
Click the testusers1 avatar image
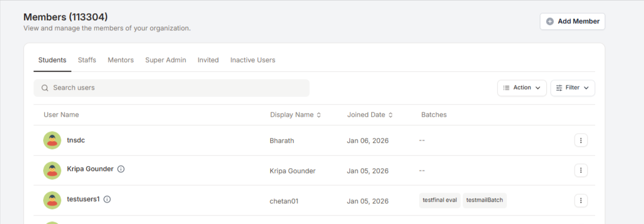click(52, 200)
